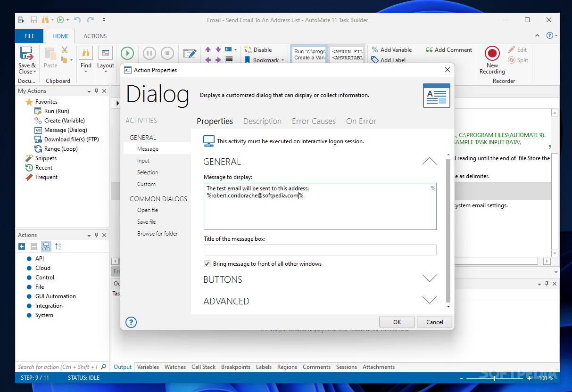The height and width of the screenshot is (392, 572).
Task: Click Add Label in ribbon
Action: click(x=389, y=60)
